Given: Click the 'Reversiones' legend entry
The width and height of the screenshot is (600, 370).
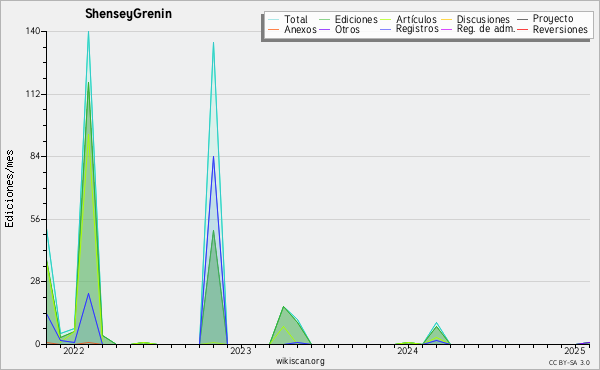Looking at the screenshot, I should (x=560, y=29).
